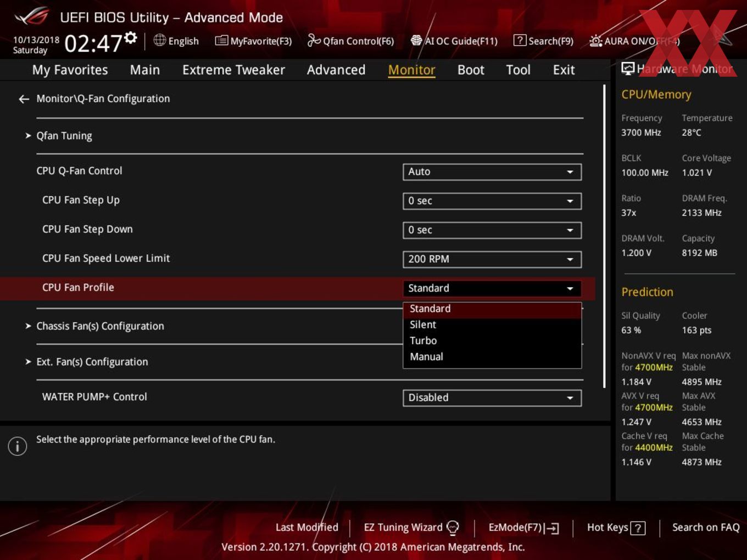Choose Silent fan profile option
747x560 pixels.
(x=492, y=325)
